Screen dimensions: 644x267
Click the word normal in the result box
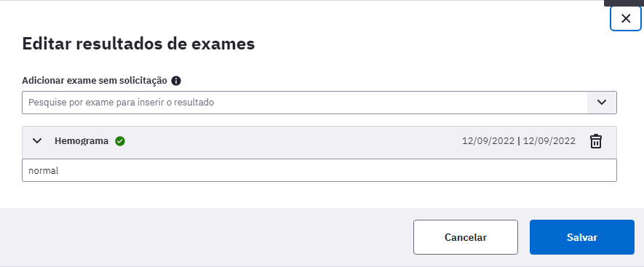pyautogui.click(x=44, y=170)
